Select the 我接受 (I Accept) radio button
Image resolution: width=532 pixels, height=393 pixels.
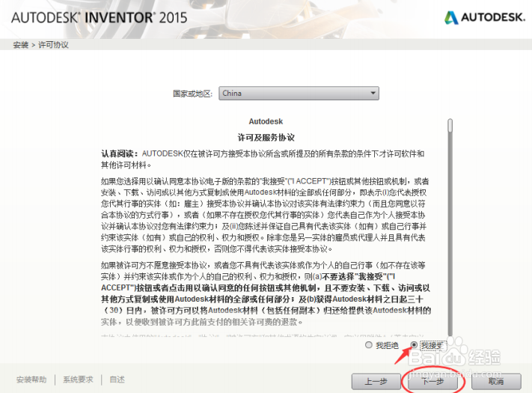[414, 345]
